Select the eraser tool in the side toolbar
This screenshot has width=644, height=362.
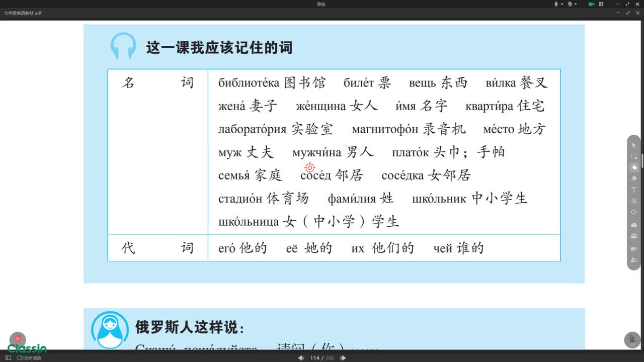click(x=634, y=178)
